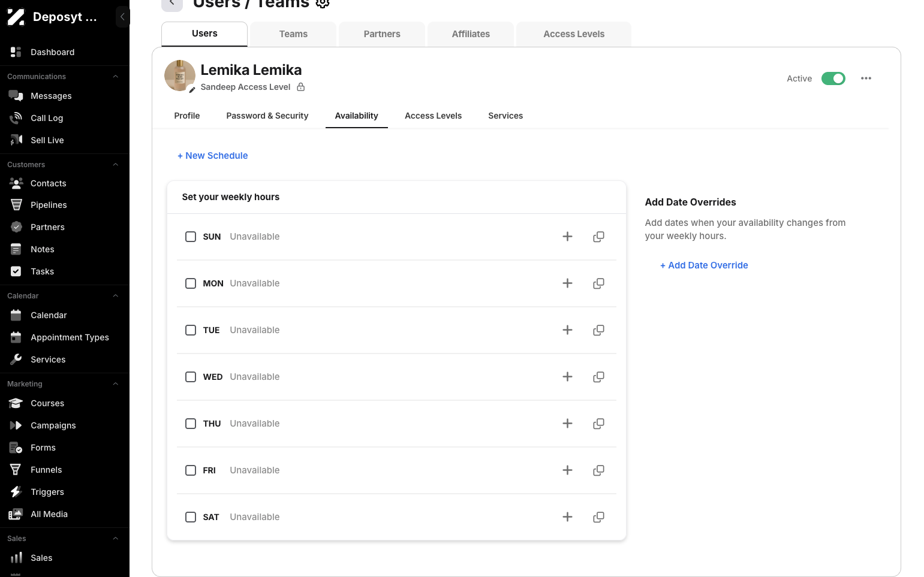Click the Deposyt logo in sidebar
This screenshot has height=577, width=924.
(16, 17)
